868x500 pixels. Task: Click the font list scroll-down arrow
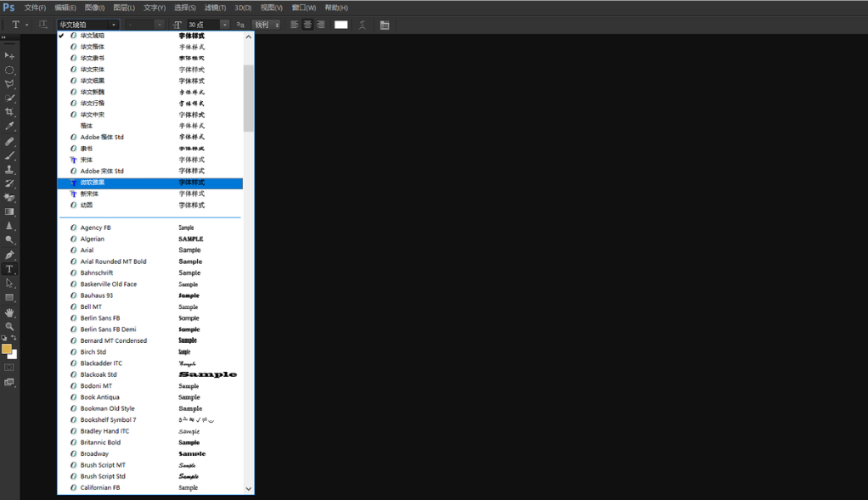click(x=249, y=488)
